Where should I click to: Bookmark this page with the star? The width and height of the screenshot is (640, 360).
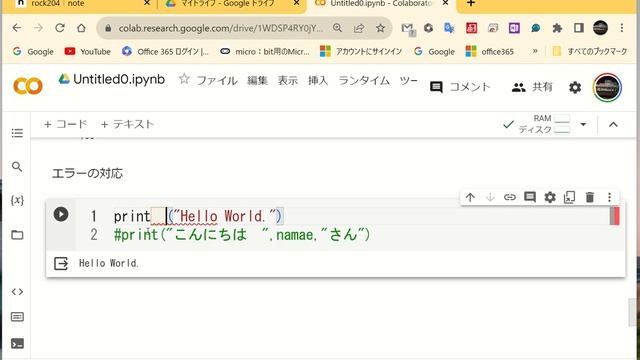point(380,28)
